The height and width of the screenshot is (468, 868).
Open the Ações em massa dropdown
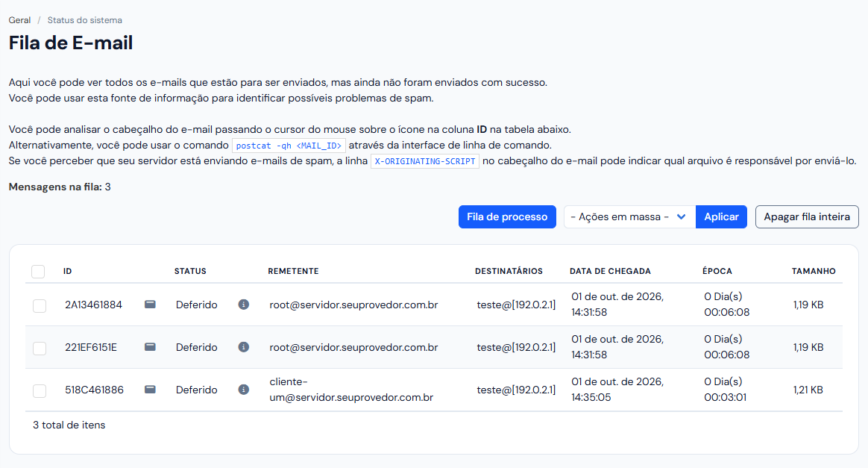[x=629, y=216]
